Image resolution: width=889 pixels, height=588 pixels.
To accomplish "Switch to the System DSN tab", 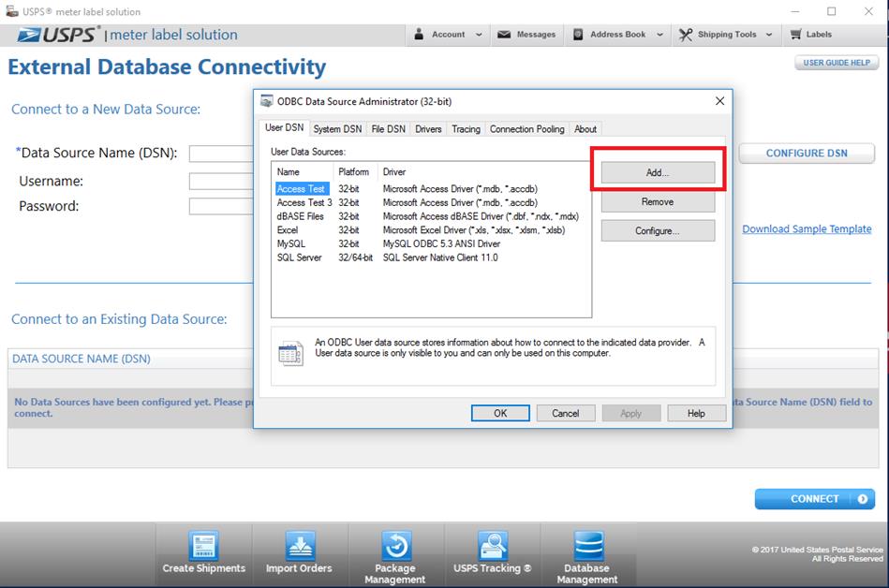I will [x=337, y=129].
